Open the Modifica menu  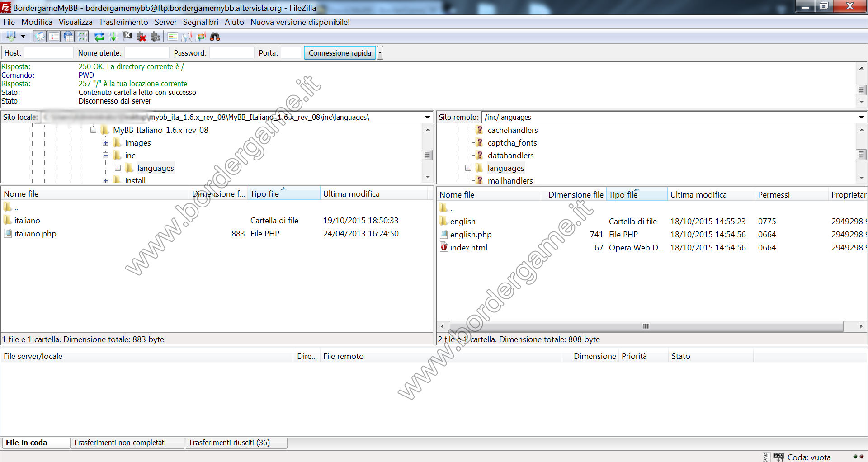click(x=37, y=22)
